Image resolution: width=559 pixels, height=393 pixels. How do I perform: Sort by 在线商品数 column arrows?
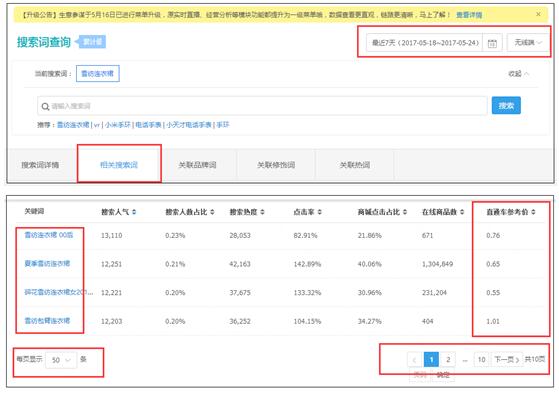point(462,212)
